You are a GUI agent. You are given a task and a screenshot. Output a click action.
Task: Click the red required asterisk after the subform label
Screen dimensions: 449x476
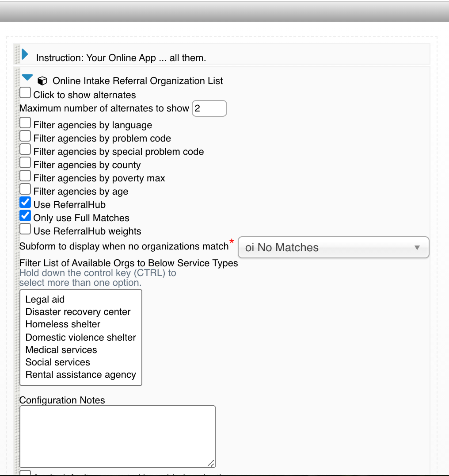(231, 242)
